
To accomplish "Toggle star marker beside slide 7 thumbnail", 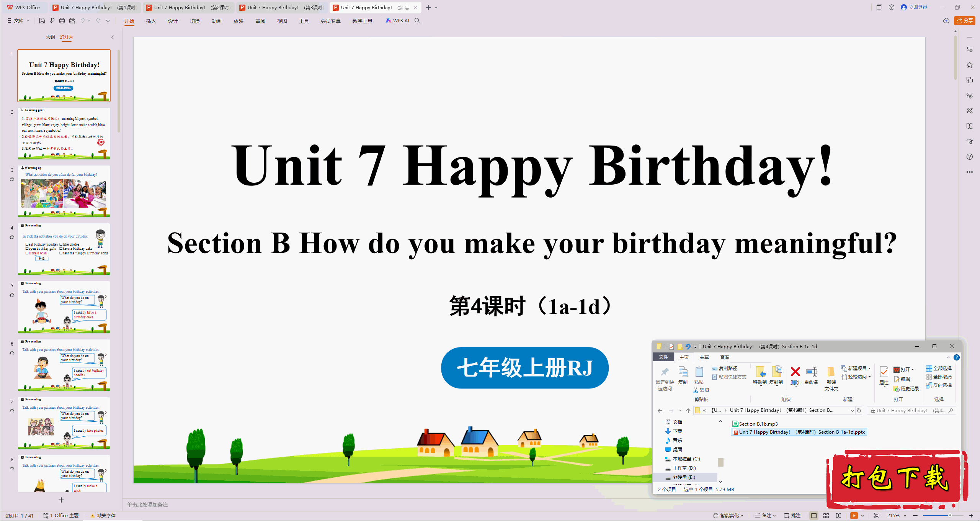I will [12, 411].
